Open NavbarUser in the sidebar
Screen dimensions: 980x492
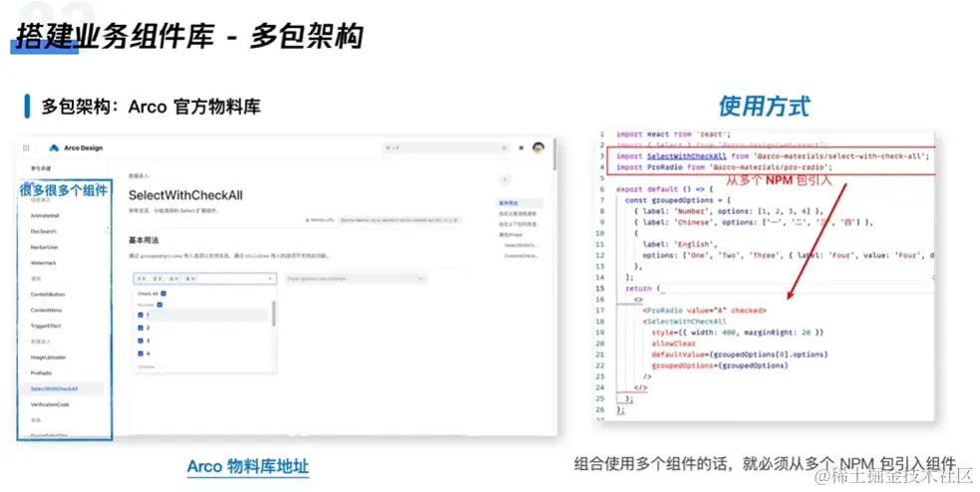[44, 247]
